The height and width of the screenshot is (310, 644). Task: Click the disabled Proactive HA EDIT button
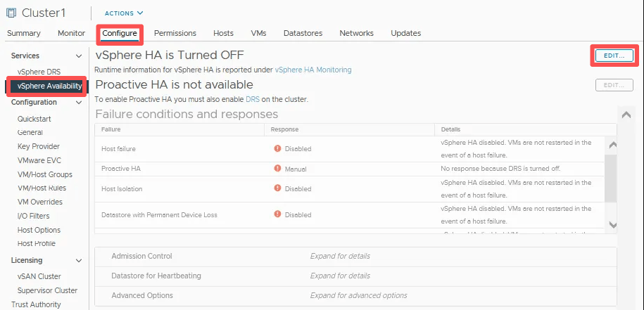614,85
